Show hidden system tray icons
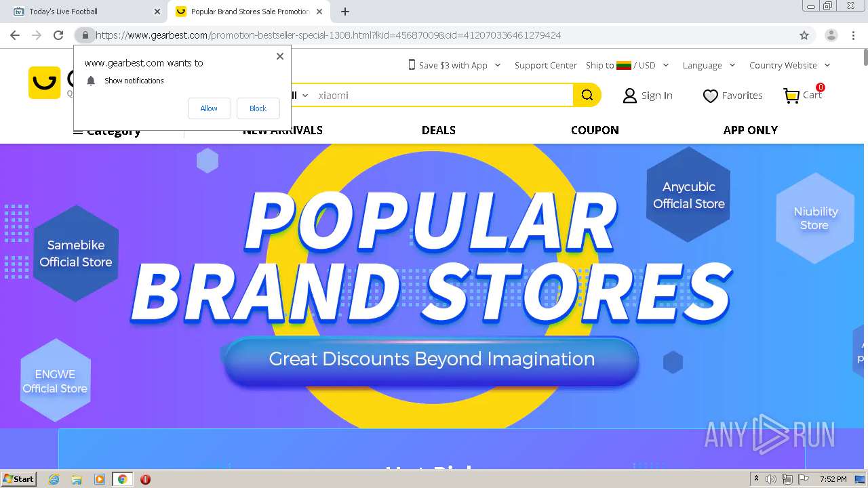 pyautogui.click(x=756, y=479)
